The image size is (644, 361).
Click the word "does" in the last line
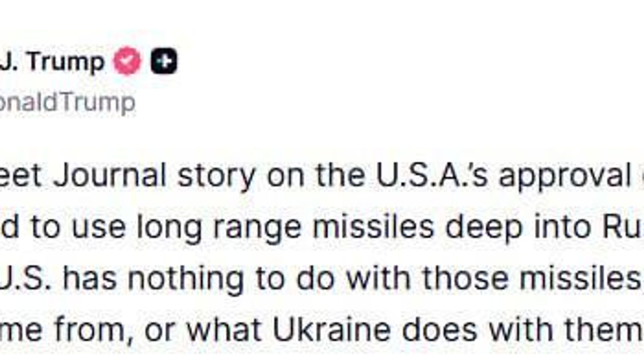[439, 329]
